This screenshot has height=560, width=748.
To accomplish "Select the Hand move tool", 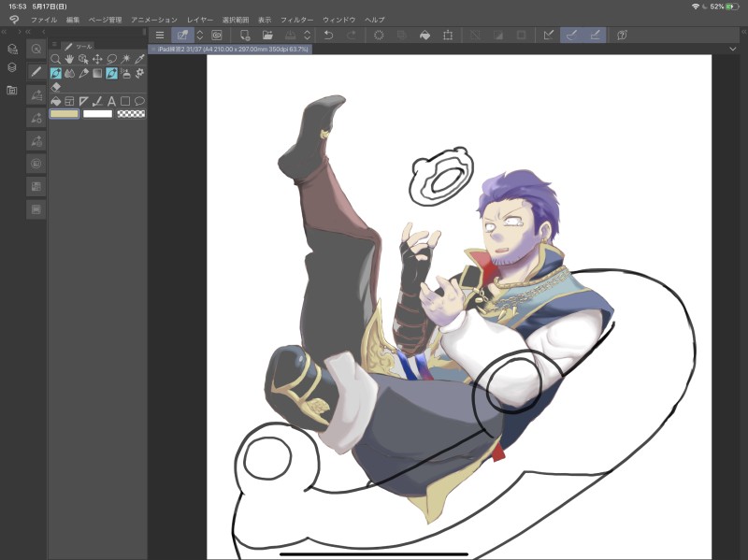I will (69, 59).
